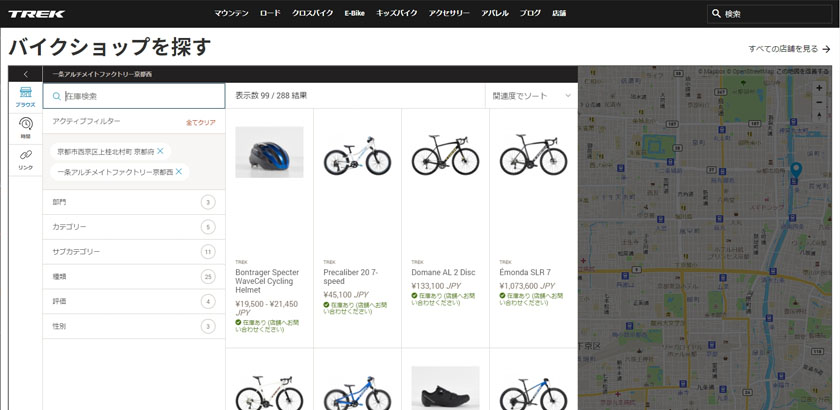
Task: Open the ロード menu
Action: tap(270, 13)
